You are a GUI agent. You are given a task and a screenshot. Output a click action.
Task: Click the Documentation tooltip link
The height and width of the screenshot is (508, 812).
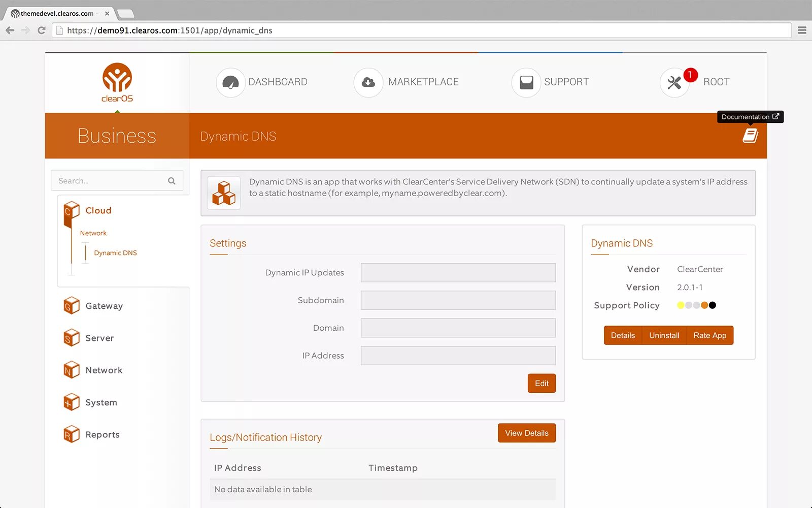(750, 117)
